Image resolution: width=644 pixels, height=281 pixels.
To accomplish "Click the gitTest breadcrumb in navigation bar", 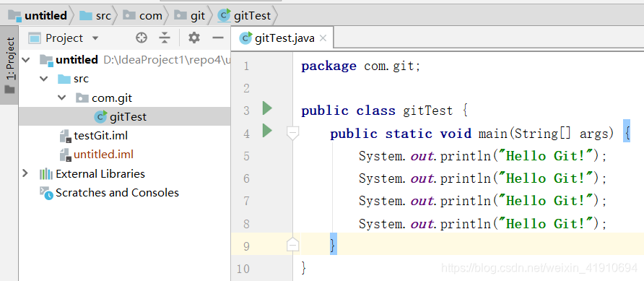I will (245, 16).
